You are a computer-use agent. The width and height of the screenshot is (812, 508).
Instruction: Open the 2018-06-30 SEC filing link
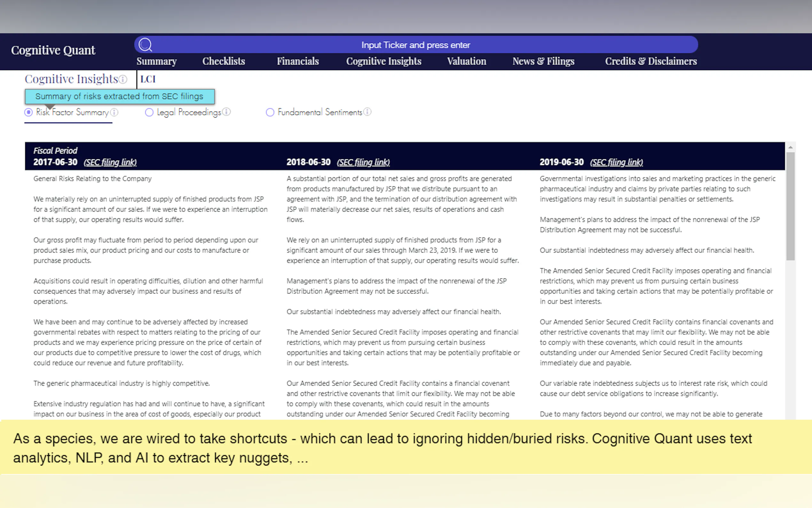tap(363, 162)
